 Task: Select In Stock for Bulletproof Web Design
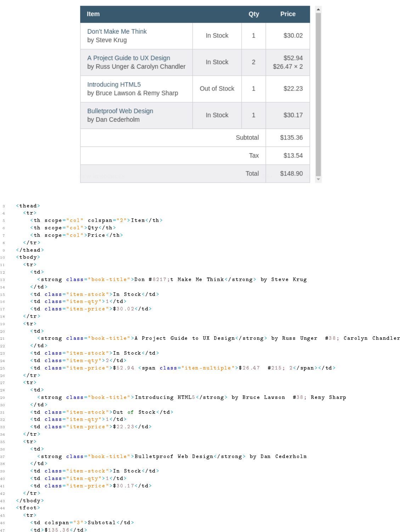(x=217, y=115)
